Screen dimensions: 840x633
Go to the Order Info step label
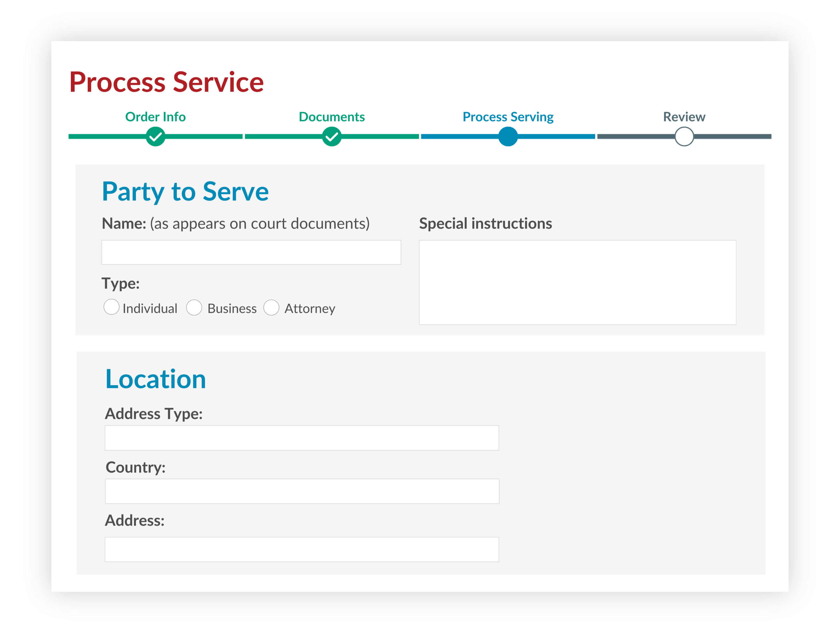[x=155, y=117]
